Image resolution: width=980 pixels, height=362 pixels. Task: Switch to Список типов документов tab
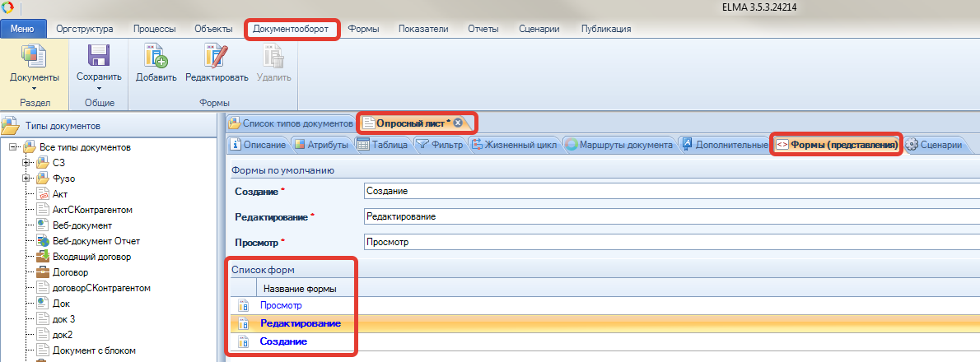pos(291,123)
